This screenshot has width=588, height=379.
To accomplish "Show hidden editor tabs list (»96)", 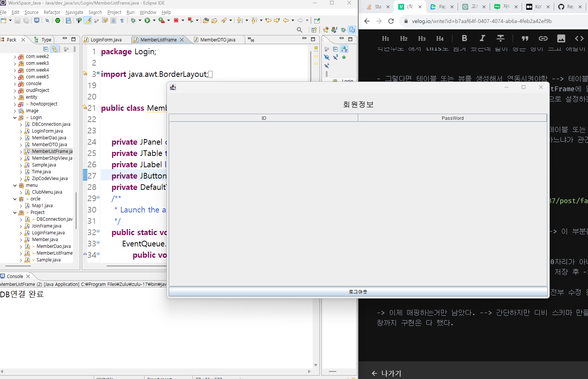I will point(251,40).
